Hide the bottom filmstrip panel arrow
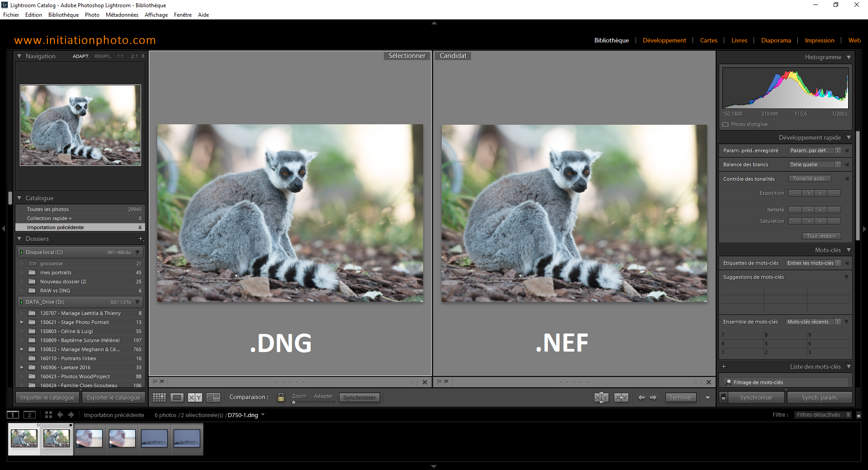This screenshot has height=470, width=868. coord(434,466)
